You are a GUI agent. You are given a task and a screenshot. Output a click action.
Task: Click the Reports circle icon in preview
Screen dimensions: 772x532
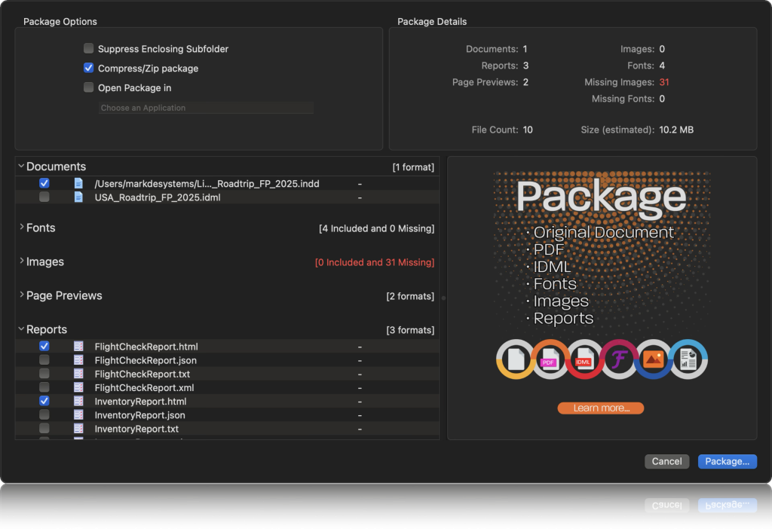688,359
